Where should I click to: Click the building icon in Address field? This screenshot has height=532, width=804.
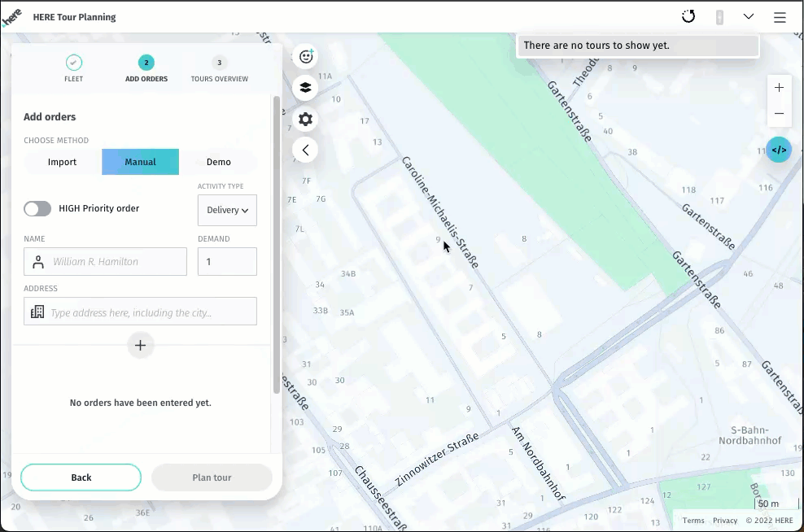[37, 312]
